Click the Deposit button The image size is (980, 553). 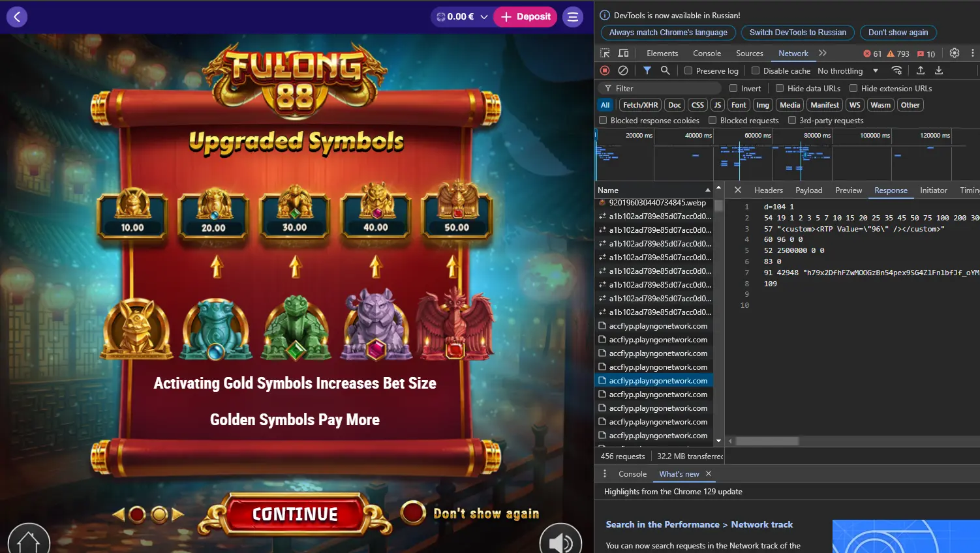pyautogui.click(x=525, y=17)
